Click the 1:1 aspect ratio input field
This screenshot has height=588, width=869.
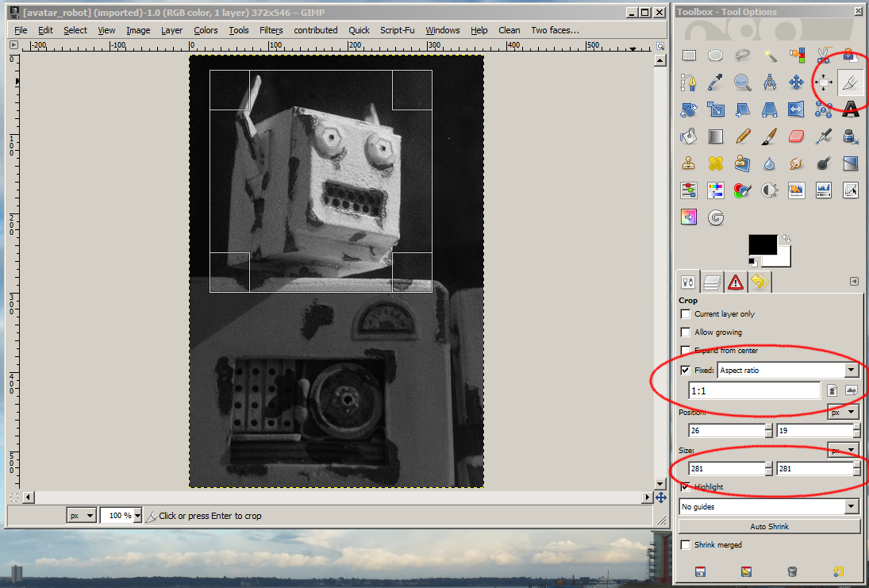click(x=753, y=390)
